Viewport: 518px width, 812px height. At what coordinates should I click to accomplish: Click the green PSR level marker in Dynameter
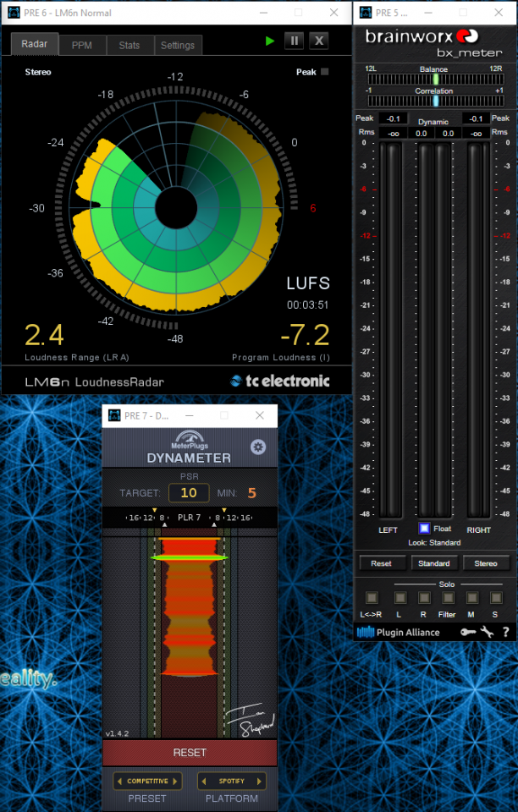pyautogui.click(x=190, y=557)
